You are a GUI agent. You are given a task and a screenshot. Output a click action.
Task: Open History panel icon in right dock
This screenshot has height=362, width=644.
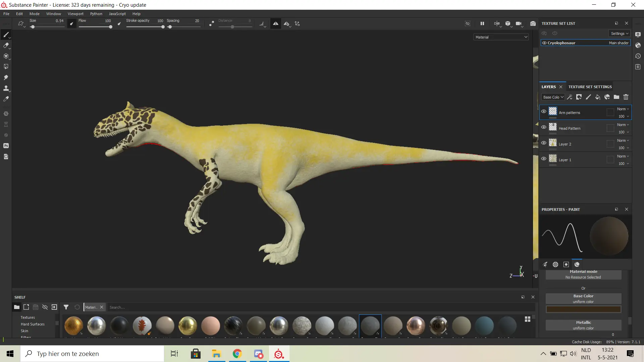tap(638, 56)
